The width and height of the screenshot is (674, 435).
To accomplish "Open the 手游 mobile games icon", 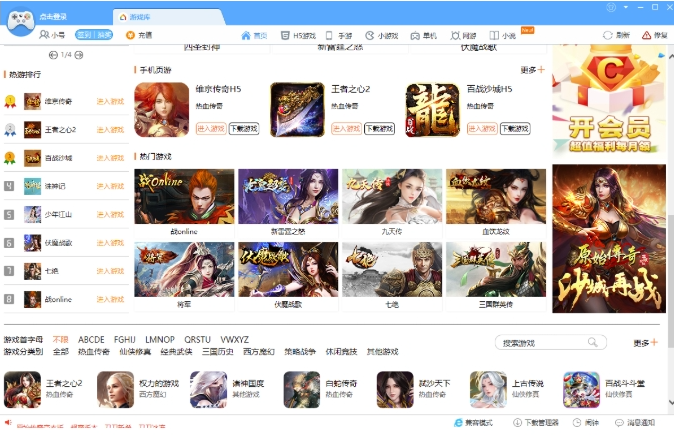I will click(x=329, y=35).
